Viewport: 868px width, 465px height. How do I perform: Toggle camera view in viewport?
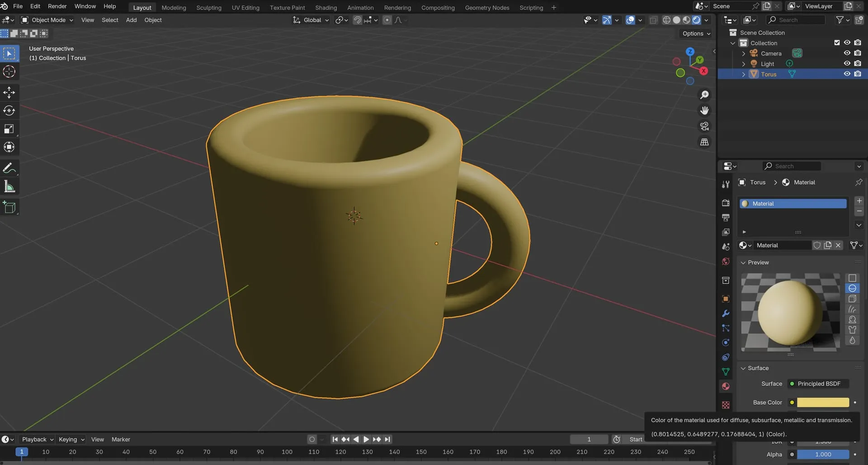click(x=704, y=126)
